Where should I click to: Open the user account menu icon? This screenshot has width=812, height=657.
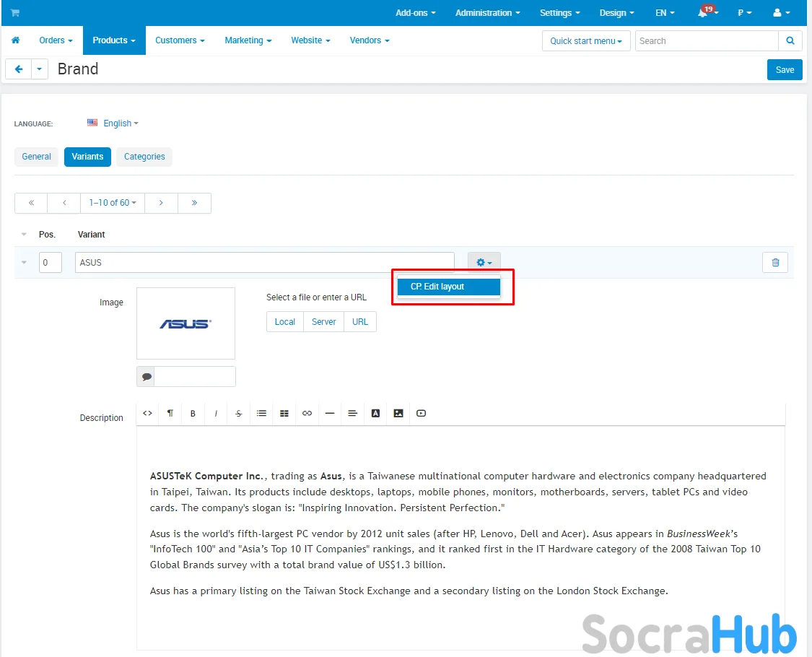(781, 12)
